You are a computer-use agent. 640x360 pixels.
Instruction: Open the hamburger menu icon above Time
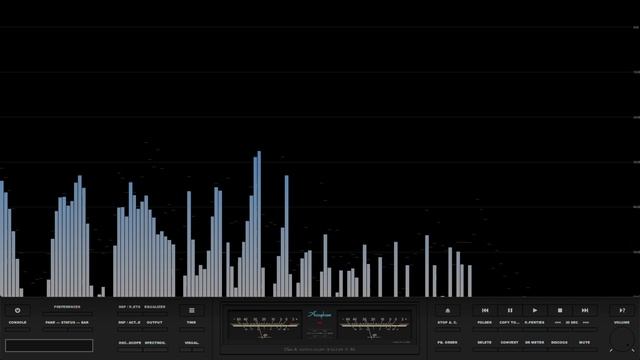191,310
